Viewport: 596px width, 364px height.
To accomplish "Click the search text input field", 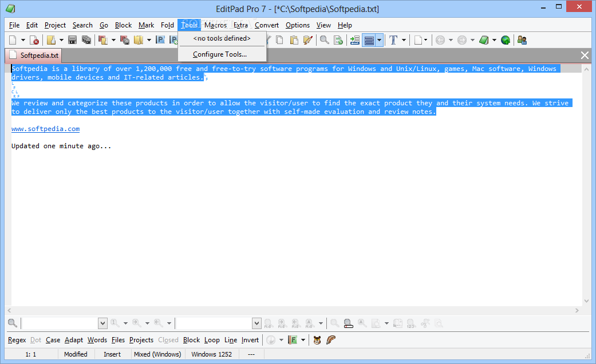I will click(x=60, y=323).
